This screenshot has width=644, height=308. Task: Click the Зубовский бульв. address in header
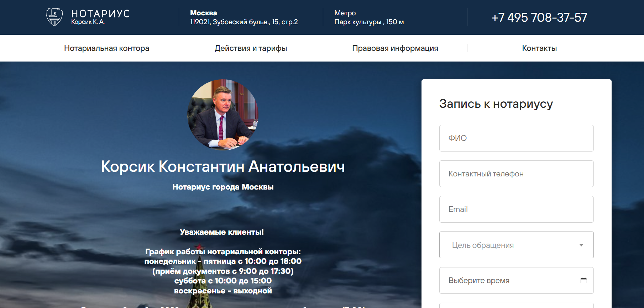244,22
